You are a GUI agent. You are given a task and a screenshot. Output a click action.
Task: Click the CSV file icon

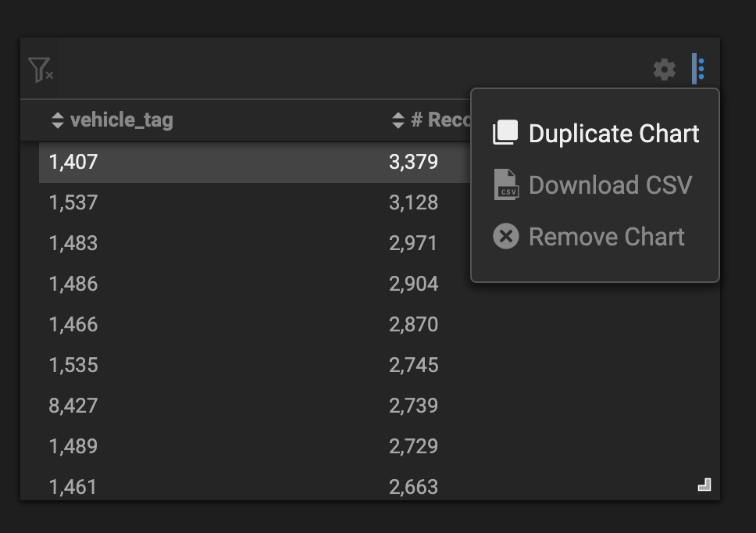[x=506, y=184]
